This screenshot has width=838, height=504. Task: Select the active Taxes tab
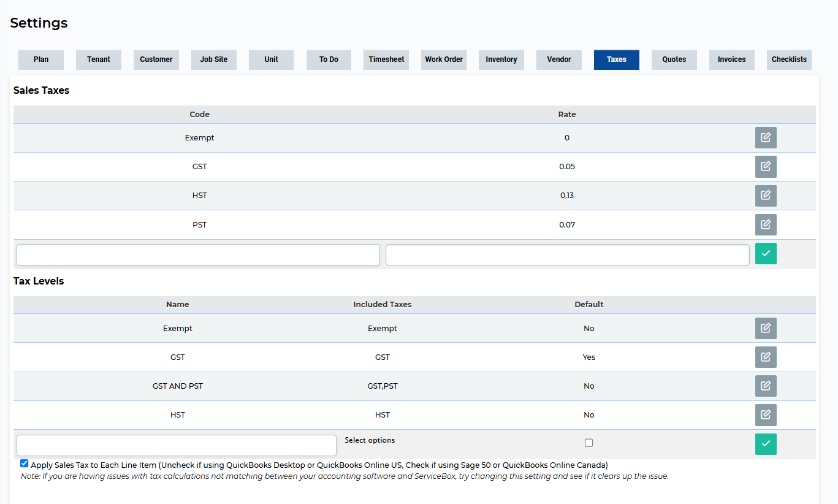[617, 59]
